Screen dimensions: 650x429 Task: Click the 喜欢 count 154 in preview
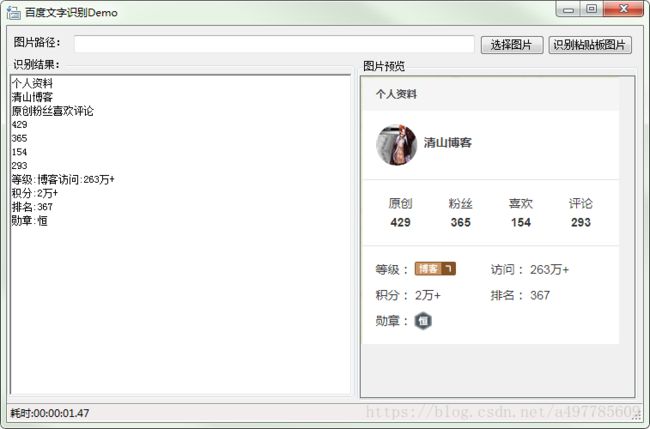[x=521, y=222]
